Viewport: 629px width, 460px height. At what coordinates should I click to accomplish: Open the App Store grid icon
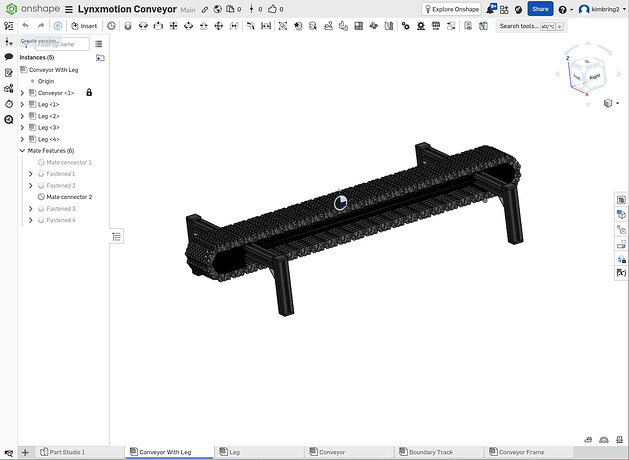click(504, 9)
